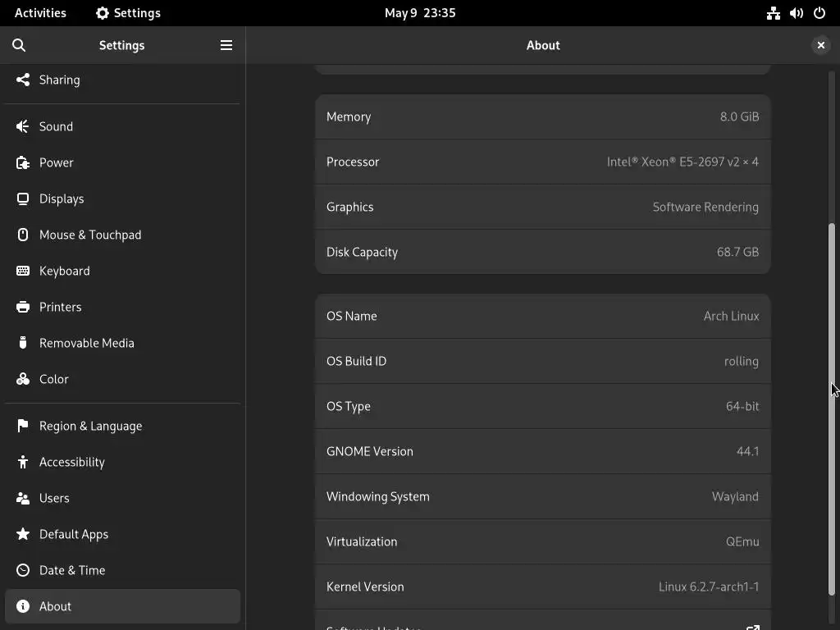840x630 pixels.
Task: Select Region & Language panel label
Action: [x=90, y=426]
